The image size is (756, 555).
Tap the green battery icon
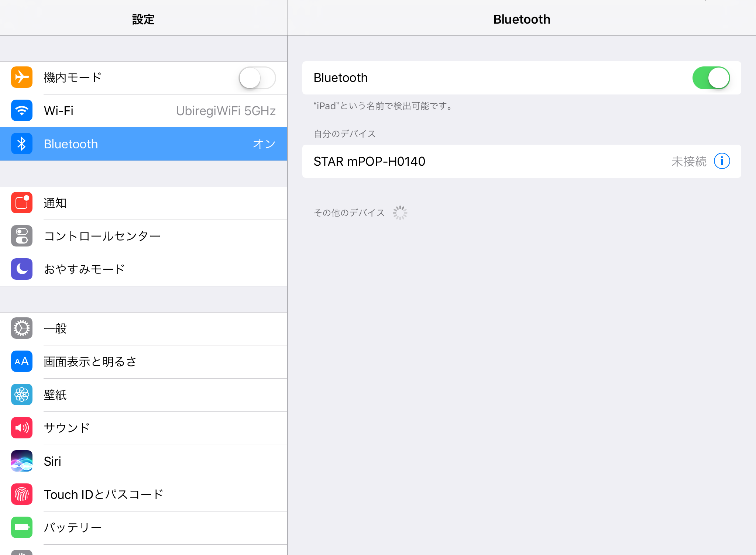pos(22,528)
